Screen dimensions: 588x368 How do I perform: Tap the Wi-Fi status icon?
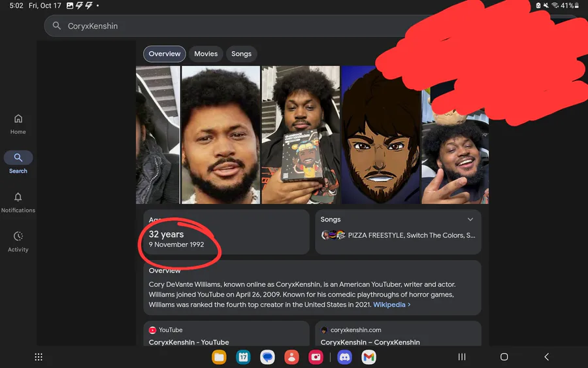pos(555,5)
